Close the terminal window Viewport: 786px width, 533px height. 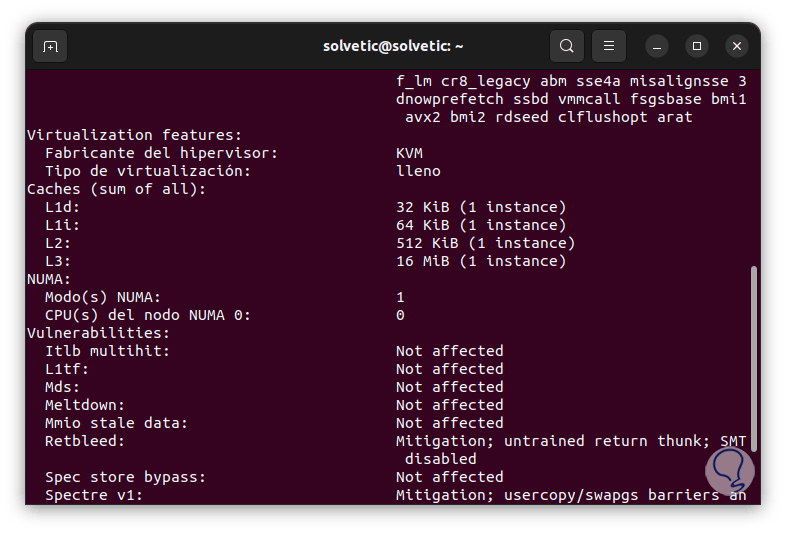[x=737, y=46]
